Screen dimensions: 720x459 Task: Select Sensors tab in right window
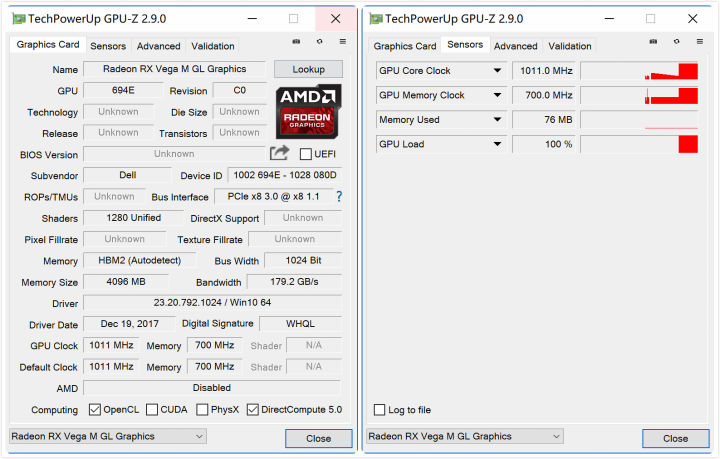pyautogui.click(x=465, y=45)
